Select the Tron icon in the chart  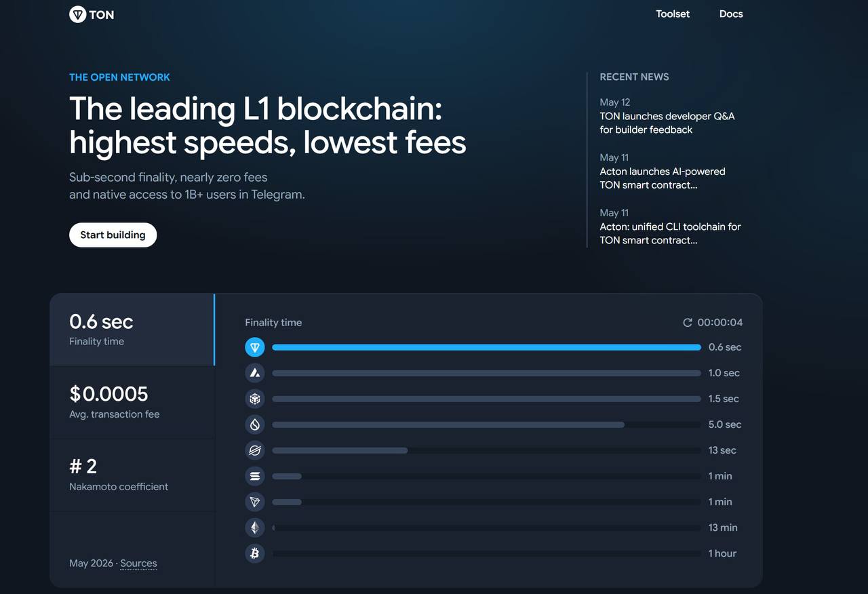pos(255,502)
